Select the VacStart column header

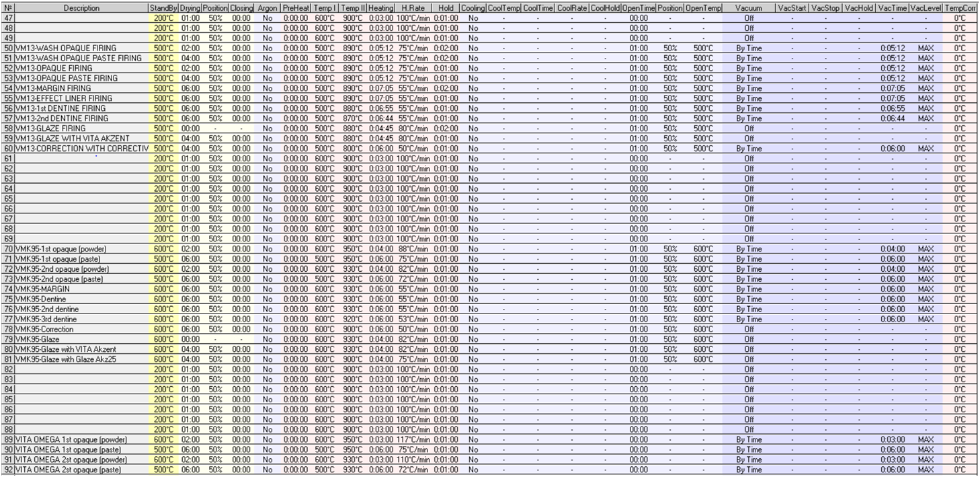792,8
